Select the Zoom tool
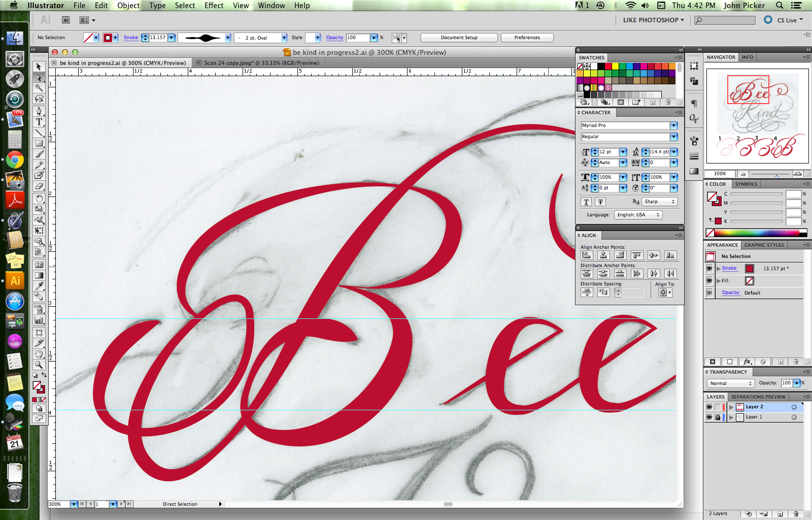 pyautogui.click(x=39, y=365)
